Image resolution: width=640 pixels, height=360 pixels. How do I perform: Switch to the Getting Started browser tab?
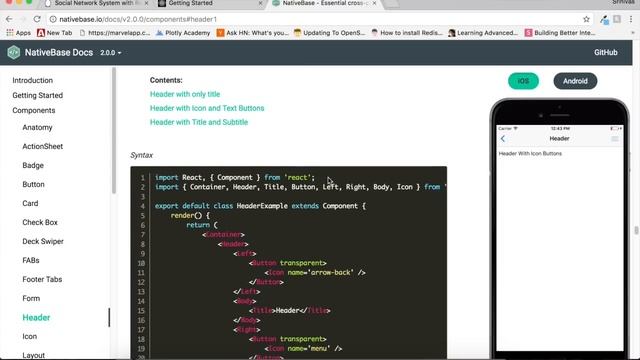coord(210,3)
